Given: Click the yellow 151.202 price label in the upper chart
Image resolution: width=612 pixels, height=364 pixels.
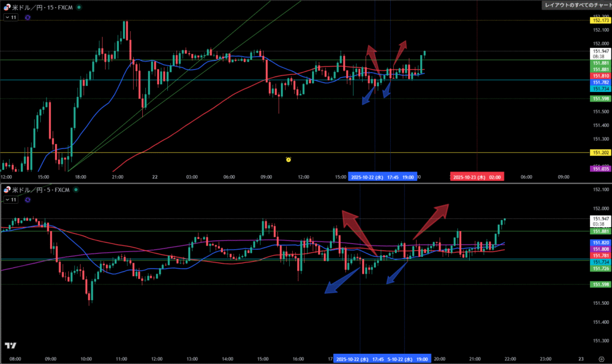Looking at the screenshot, I should tap(600, 153).
